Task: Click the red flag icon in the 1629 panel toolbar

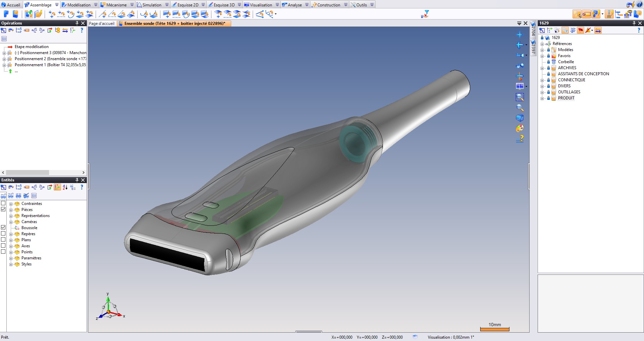Action: 581,30
